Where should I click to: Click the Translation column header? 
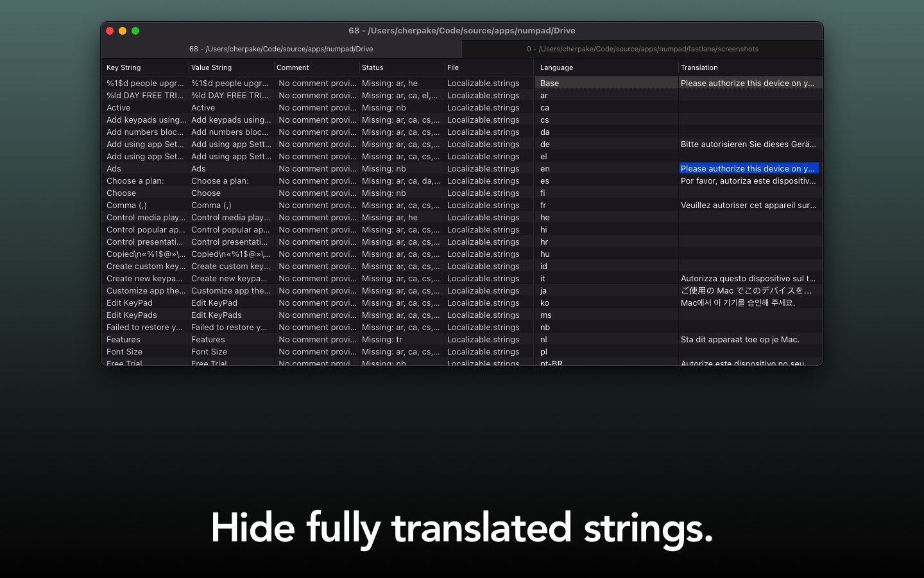coord(749,67)
